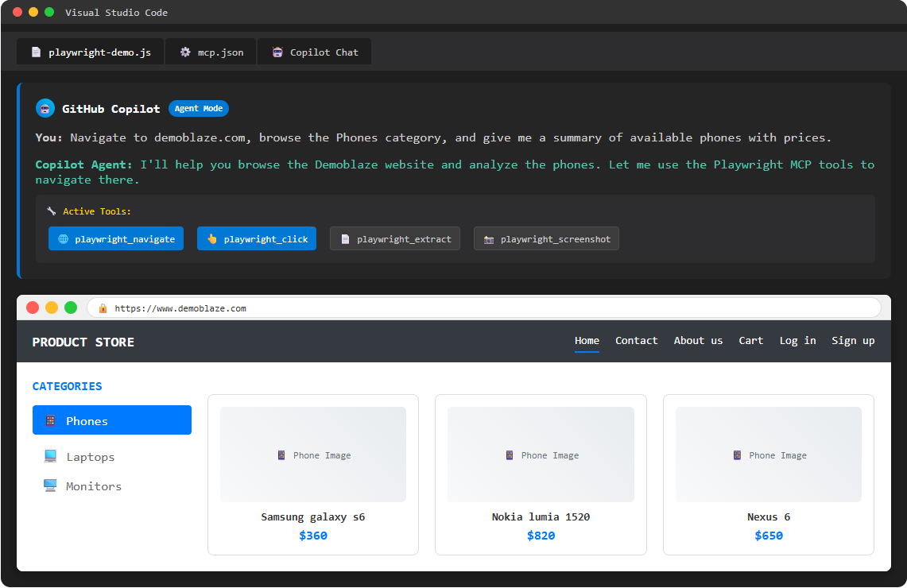Screen dimensions: 907x588
Task: Click the Nokia lumia 1520 product title
Action: [x=541, y=517]
